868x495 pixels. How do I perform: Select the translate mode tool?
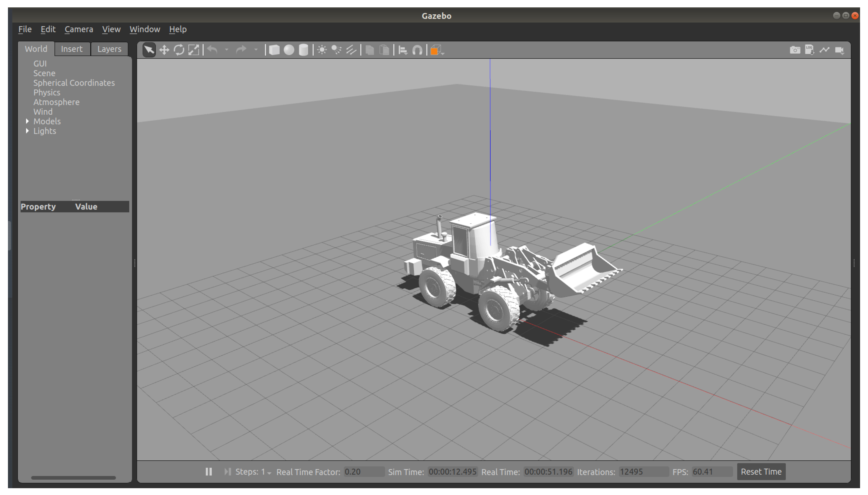[x=164, y=50]
